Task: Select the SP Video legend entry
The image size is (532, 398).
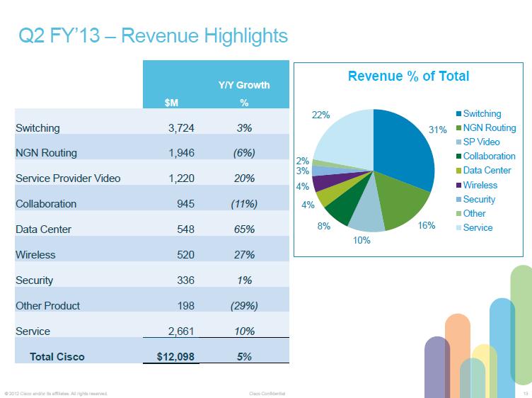Action: pyautogui.click(x=481, y=142)
